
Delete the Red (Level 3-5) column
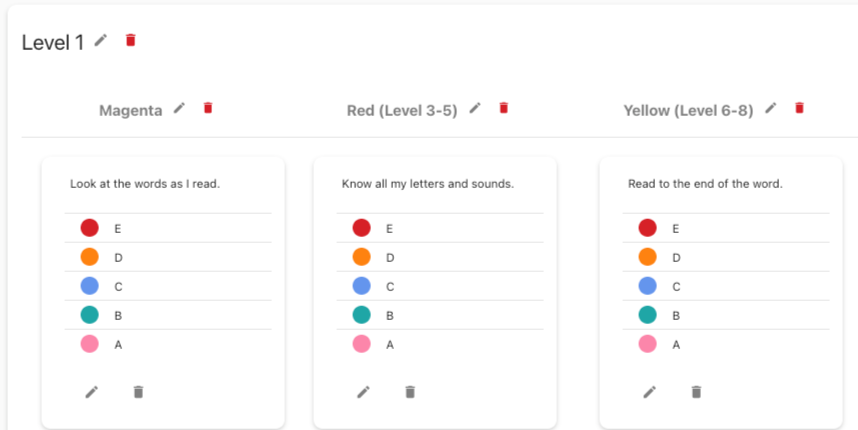coord(504,108)
